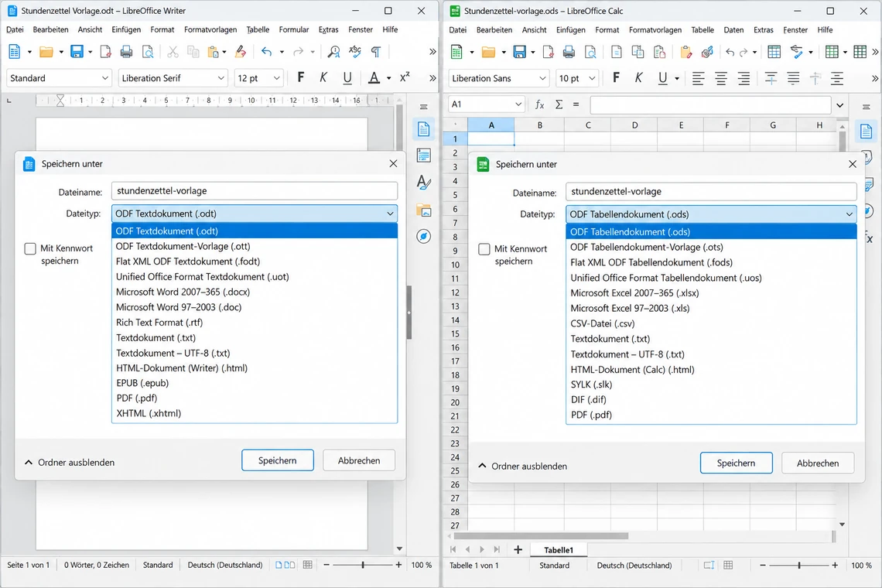Click the align right icon in Calc
Viewport: 882px width, 588px height.
pos(743,78)
